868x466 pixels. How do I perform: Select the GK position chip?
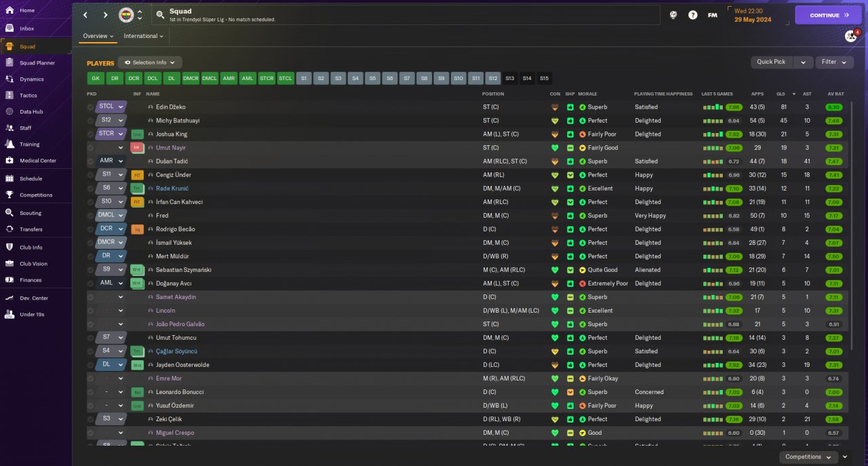[96, 79]
